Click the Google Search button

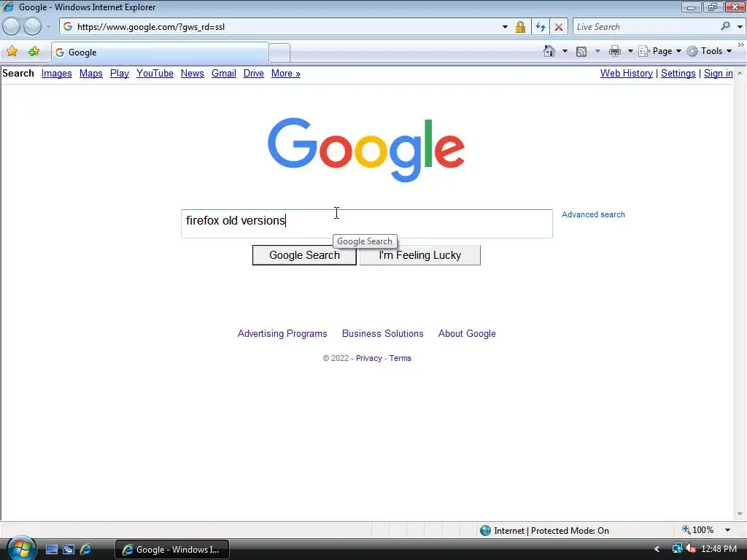304,255
